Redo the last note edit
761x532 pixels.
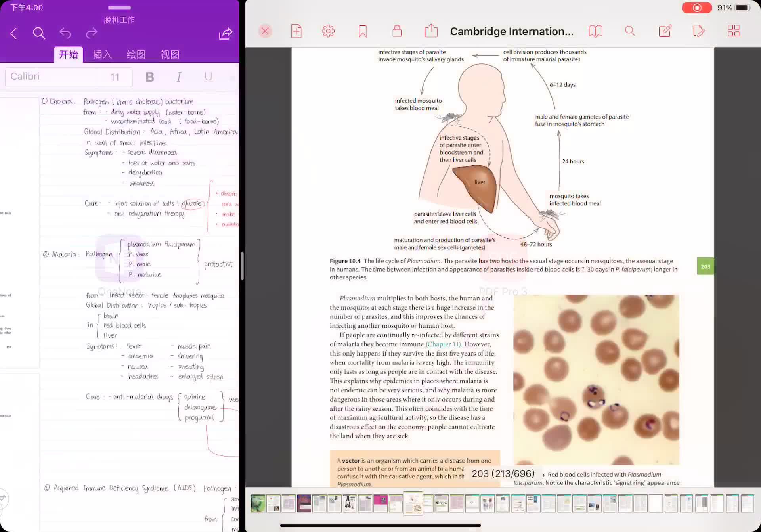tap(92, 33)
